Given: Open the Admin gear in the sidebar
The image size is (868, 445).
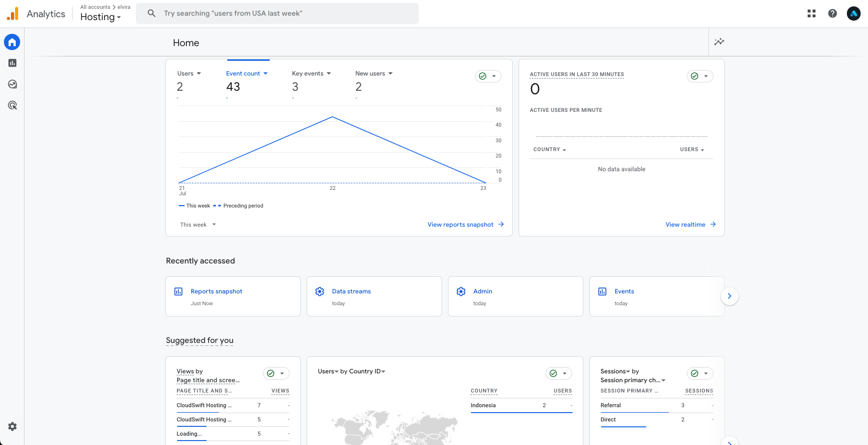Looking at the screenshot, I should coord(12,427).
